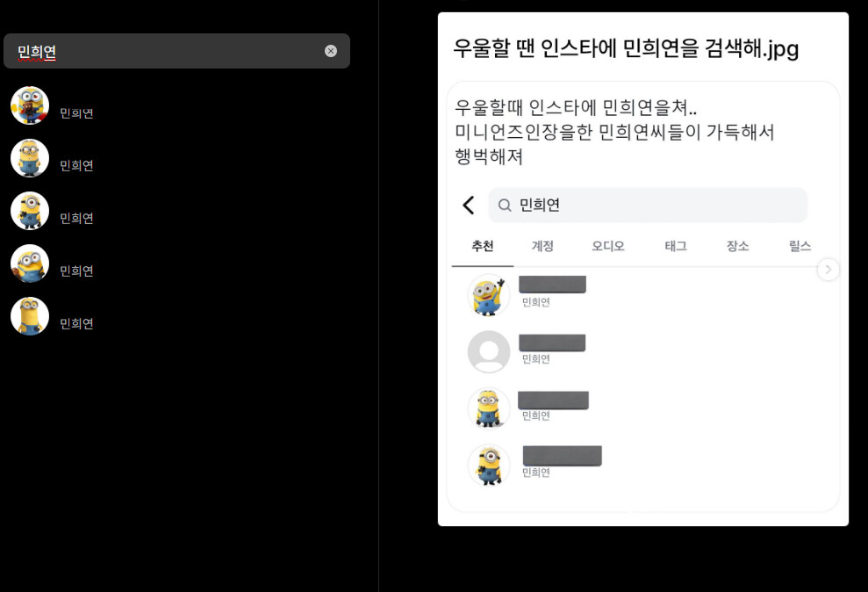Click the magnifier icon in the white search bar
The image size is (868, 592).
(505, 206)
